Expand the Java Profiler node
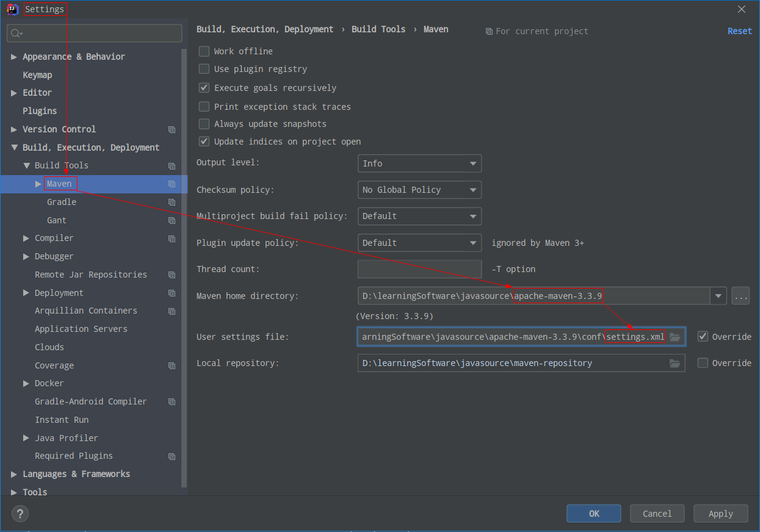760x532 pixels. 26,438
